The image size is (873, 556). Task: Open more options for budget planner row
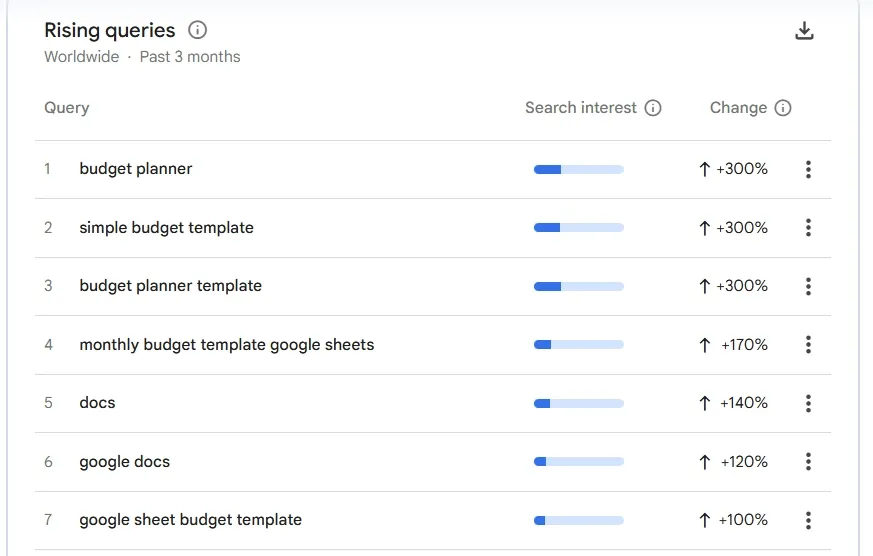(808, 169)
